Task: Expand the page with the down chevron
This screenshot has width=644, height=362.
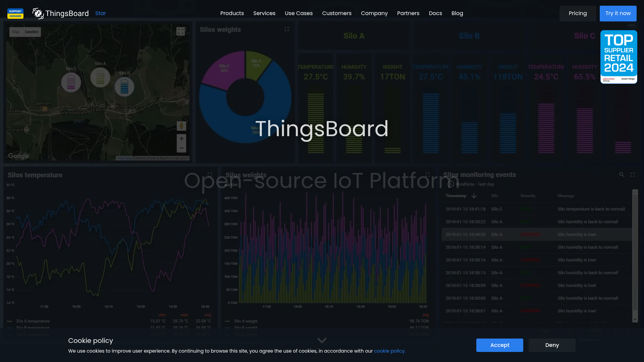Action: [x=322, y=340]
